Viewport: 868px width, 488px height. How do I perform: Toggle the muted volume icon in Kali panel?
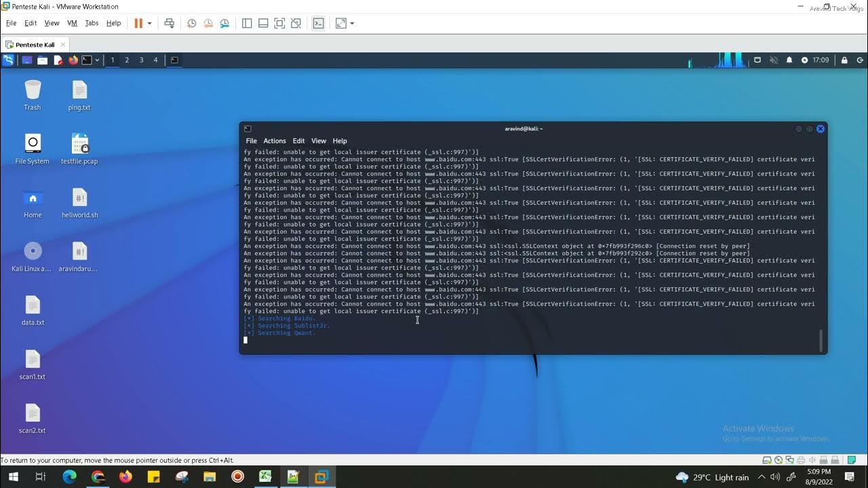(x=774, y=60)
